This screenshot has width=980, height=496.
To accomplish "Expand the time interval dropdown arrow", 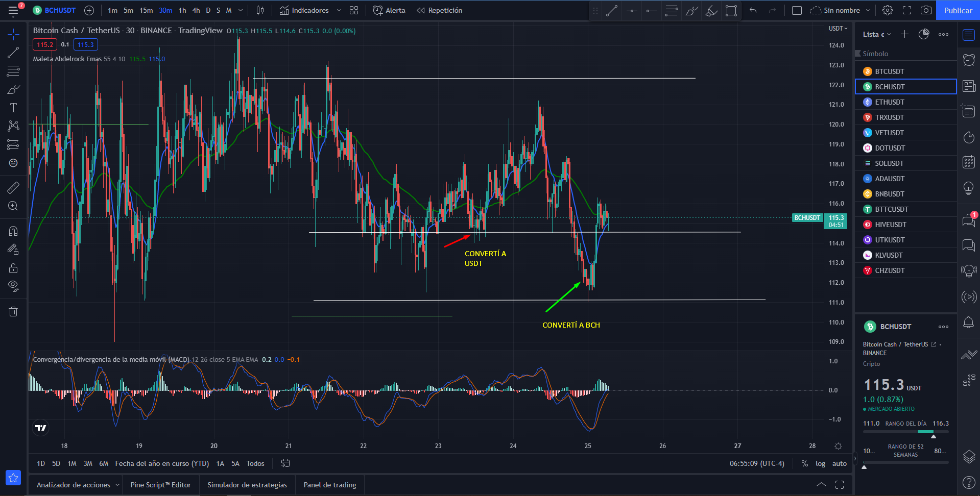I will [241, 10].
